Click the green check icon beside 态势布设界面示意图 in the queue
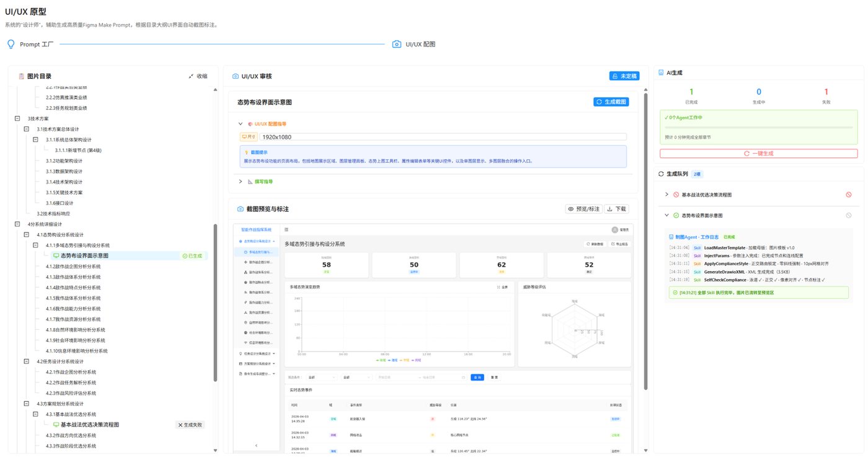The width and height of the screenshot is (868, 462). click(676, 215)
